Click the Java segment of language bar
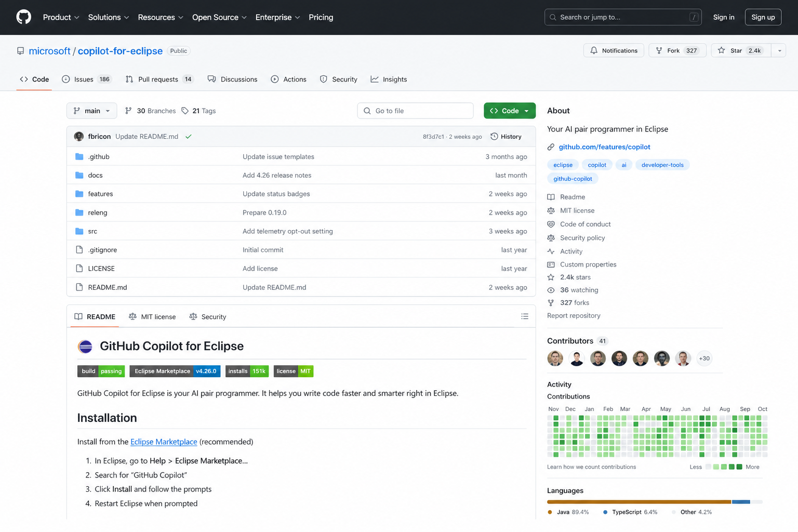The width and height of the screenshot is (798, 532). [639, 502]
